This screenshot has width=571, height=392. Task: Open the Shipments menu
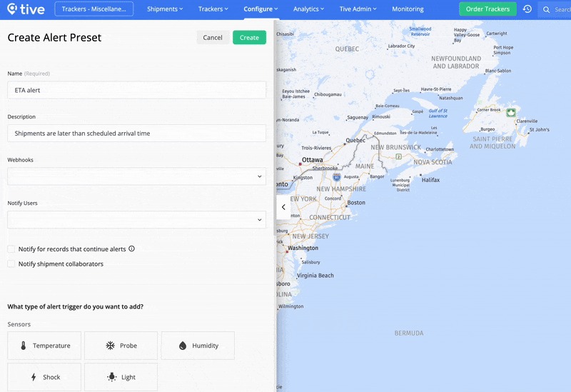click(x=164, y=9)
